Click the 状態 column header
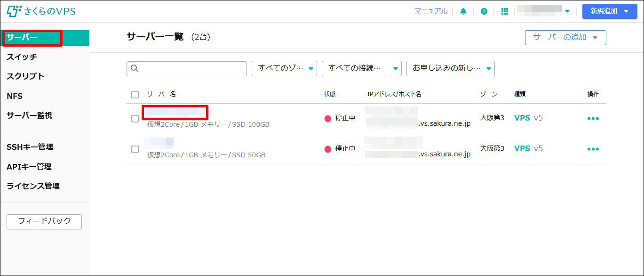 [330, 94]
